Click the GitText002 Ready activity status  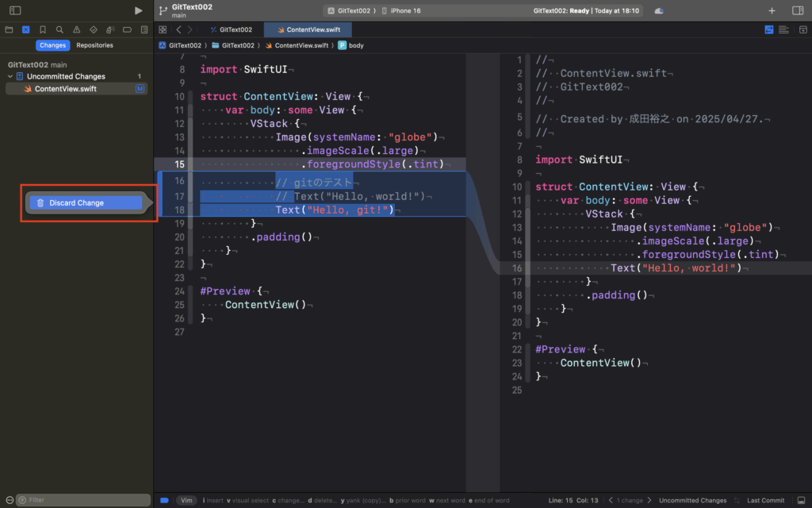click(586, 10)
